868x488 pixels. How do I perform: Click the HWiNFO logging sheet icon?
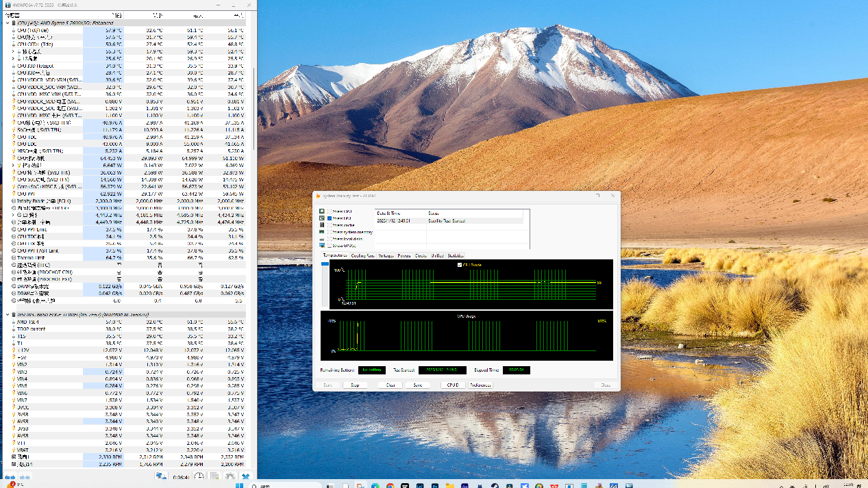point(214,477)
